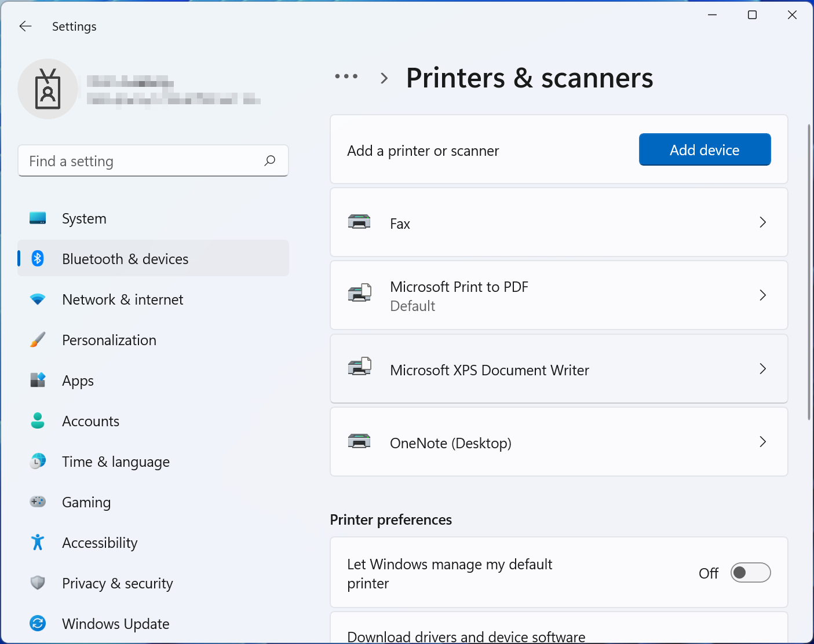Click the Find a setting search box

(x=153, y=160)
